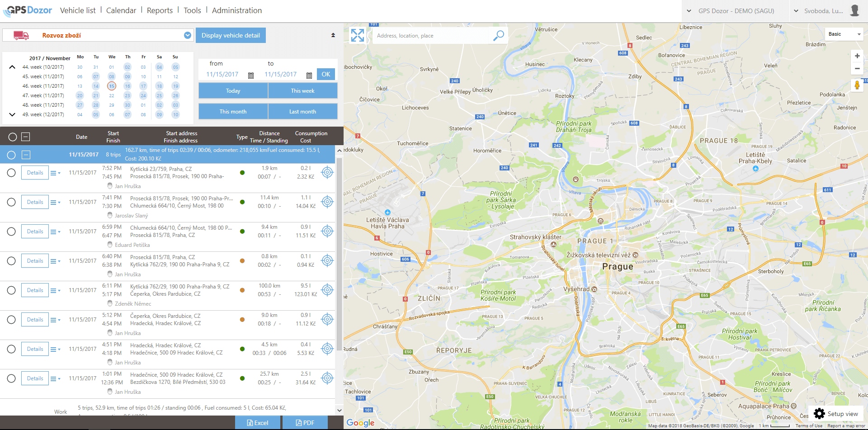Viewport: 868px width, 430px height.
Task: Open the Administration menu
Action: (236, 10)
